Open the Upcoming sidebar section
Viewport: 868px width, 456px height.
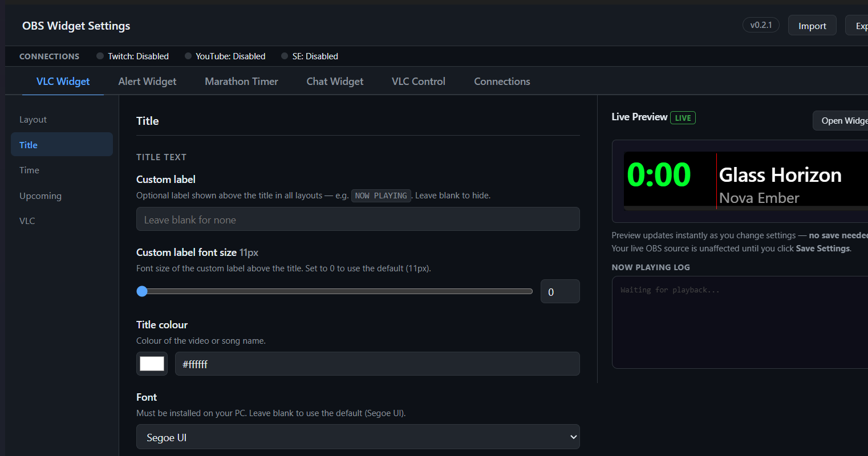(62, 196)
